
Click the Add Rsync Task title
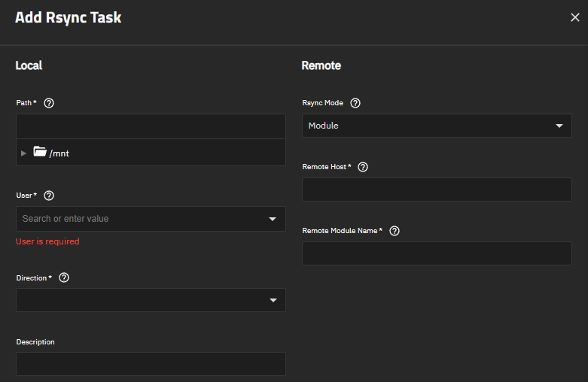point(69,17)
